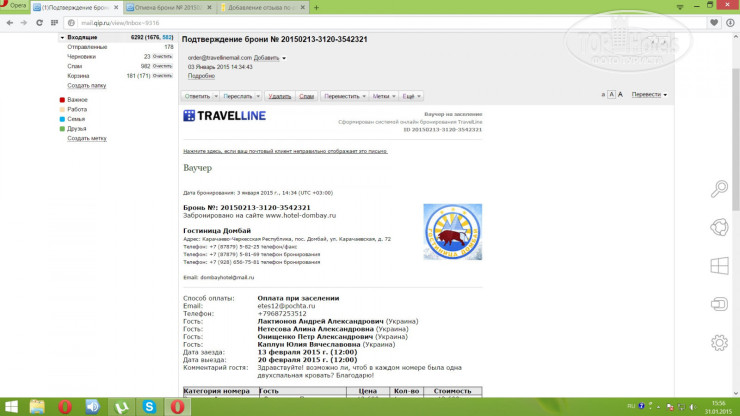Select the green Друзья label
740x416 pixels.
coord(77,129)
